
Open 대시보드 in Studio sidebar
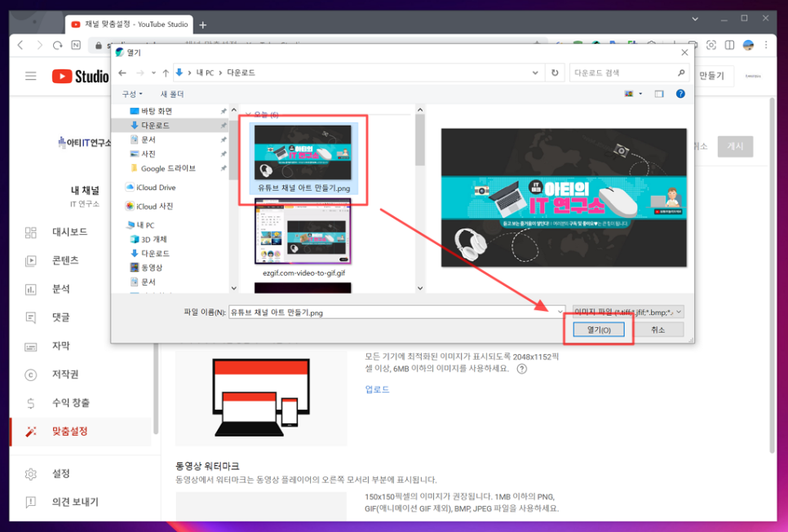[69, 232]
